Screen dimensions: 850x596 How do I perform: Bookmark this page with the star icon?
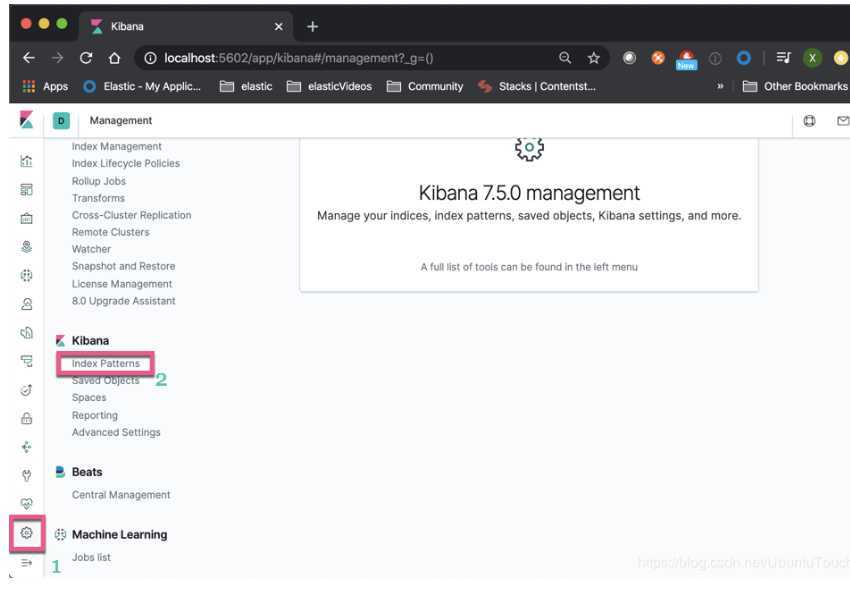(594, 58)
